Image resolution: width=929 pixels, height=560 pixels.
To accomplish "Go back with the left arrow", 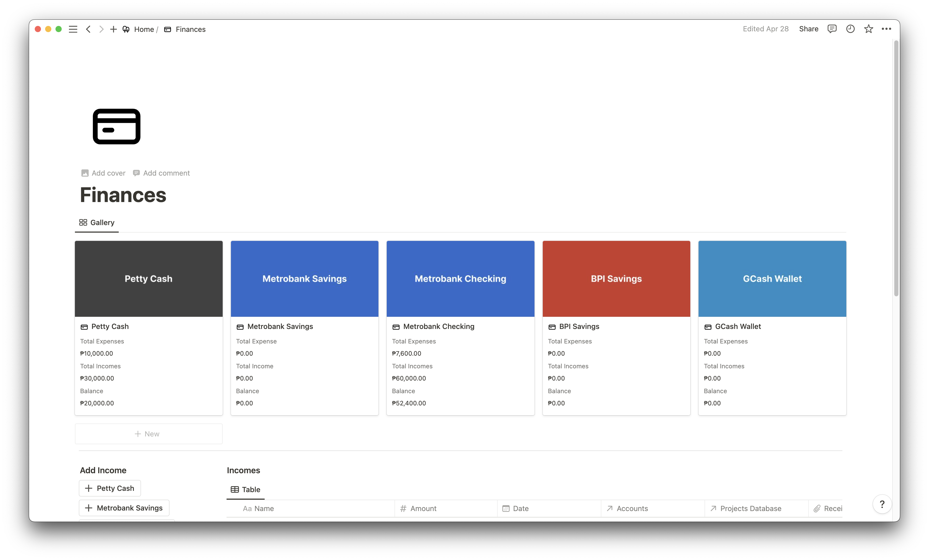I will (x=88, y=29).
